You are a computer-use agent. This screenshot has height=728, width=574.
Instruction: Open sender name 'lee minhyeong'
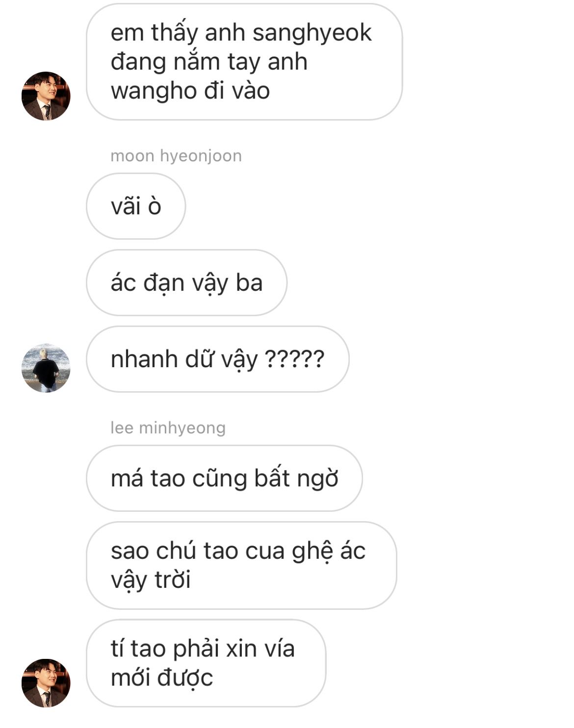[168, 427]
